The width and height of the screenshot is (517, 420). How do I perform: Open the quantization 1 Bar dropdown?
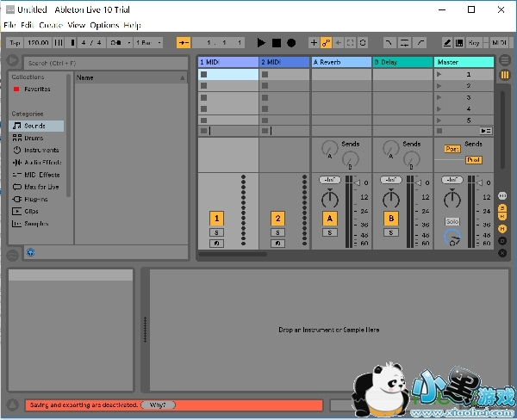148,42
